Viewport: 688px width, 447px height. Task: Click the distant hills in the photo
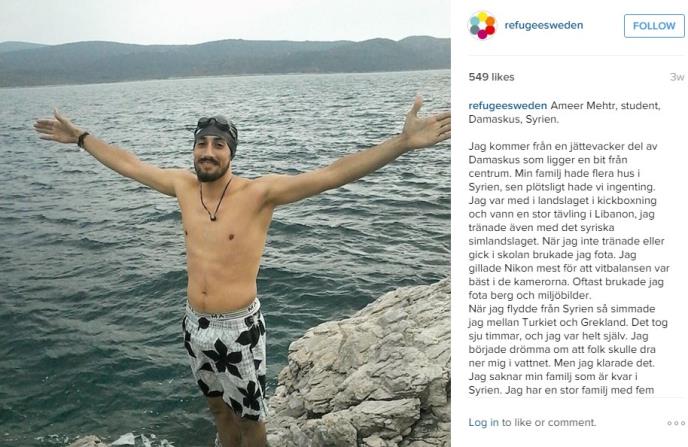[225, 61]
